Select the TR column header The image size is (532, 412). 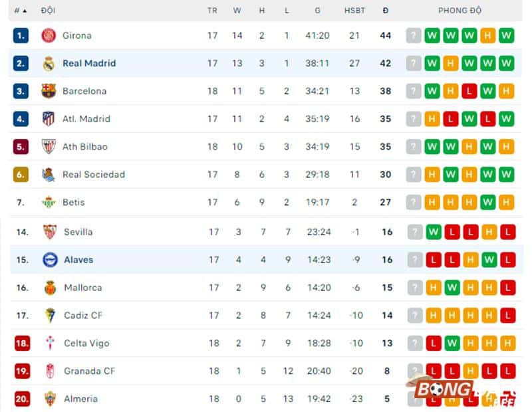click(x=212, y=11)
